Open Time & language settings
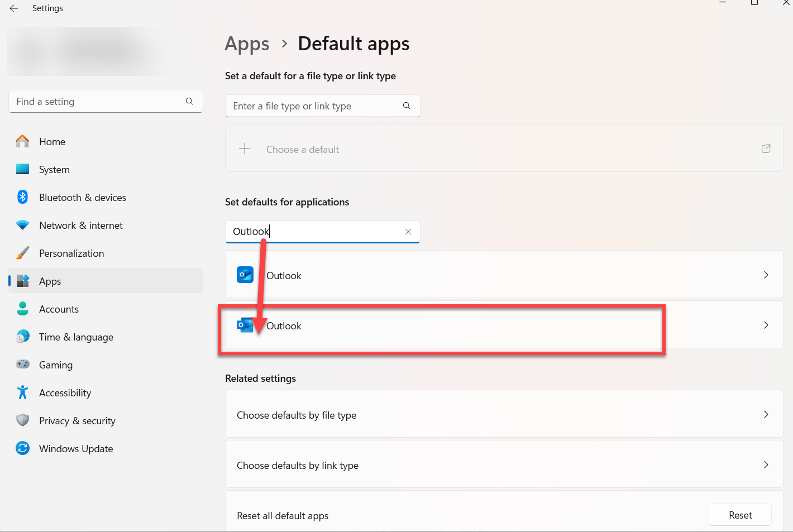The height and width of the screenshot is (532, 793). coord(106,337)
